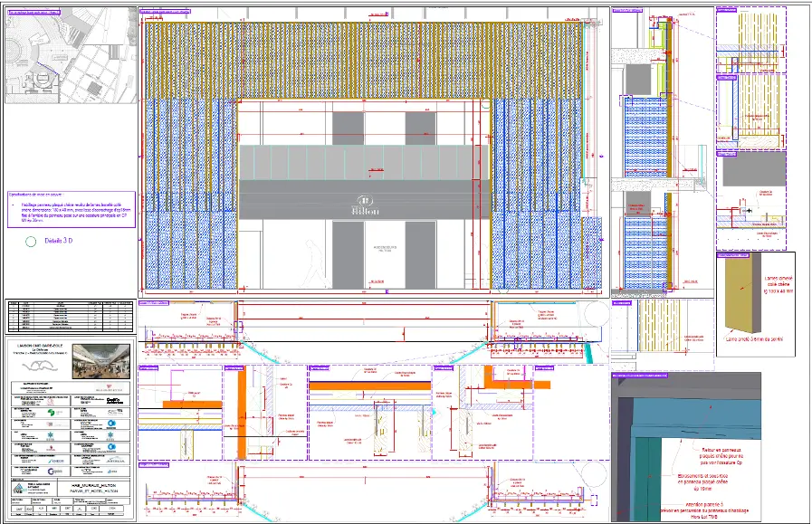The height and width of the screenshot is (524, 812).
Task: Click the 3D wooden slat detail image
Action: click(x=744, y=293)
